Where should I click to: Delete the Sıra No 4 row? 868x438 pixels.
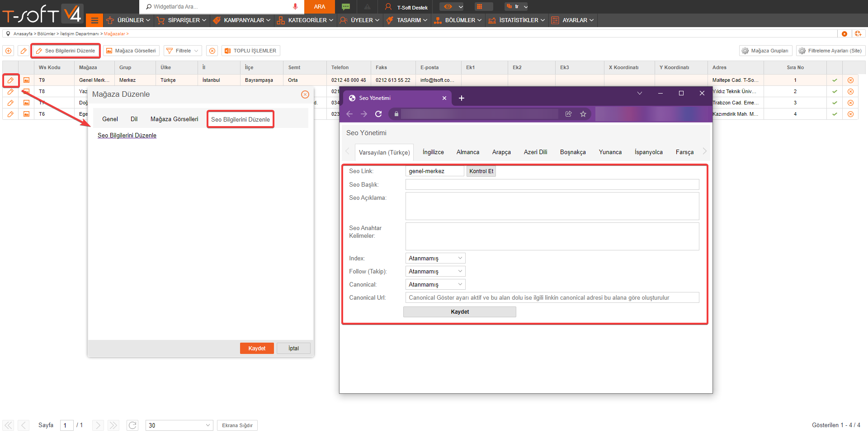850,114
